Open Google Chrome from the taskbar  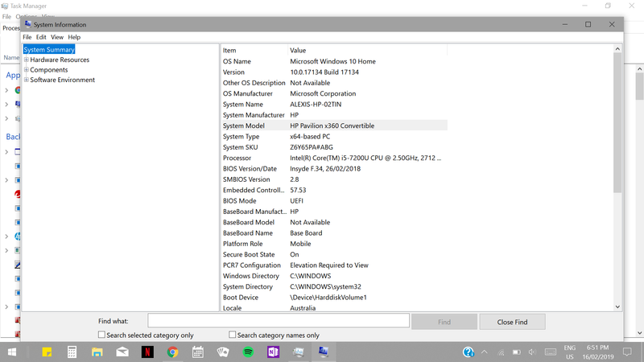[172, 352]
